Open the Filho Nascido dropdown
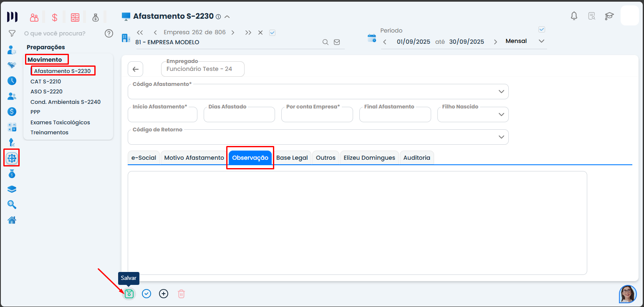Image resolution: width=644 pixels, height=307 pixels. pyautogui.click(x=501, y=115)
